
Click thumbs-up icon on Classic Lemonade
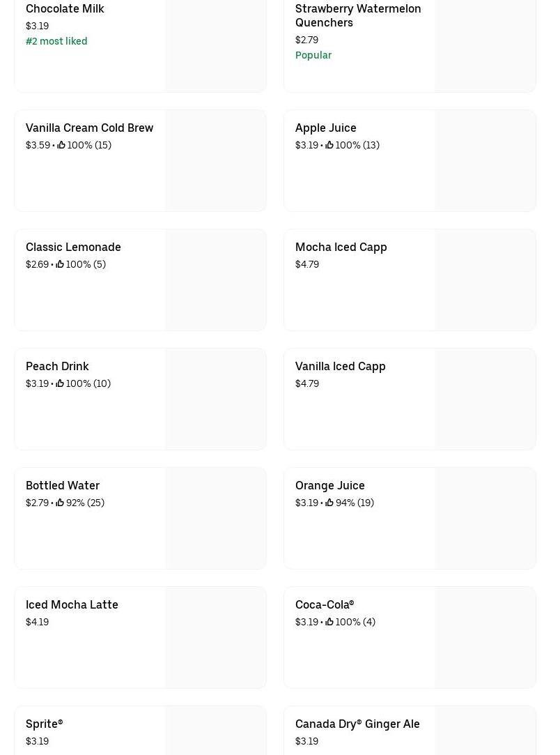pyautogui.click(x=60, y=264)
